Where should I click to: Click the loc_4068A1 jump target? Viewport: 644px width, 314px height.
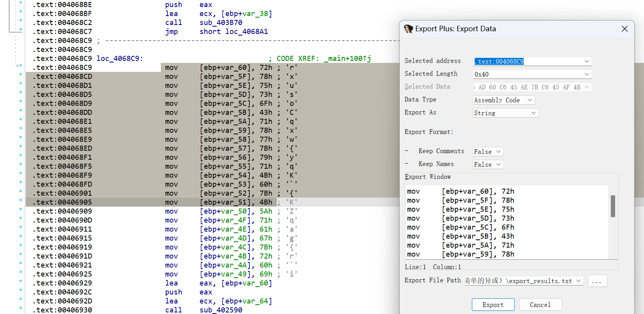pyautogui.click(x=247, y=32)
